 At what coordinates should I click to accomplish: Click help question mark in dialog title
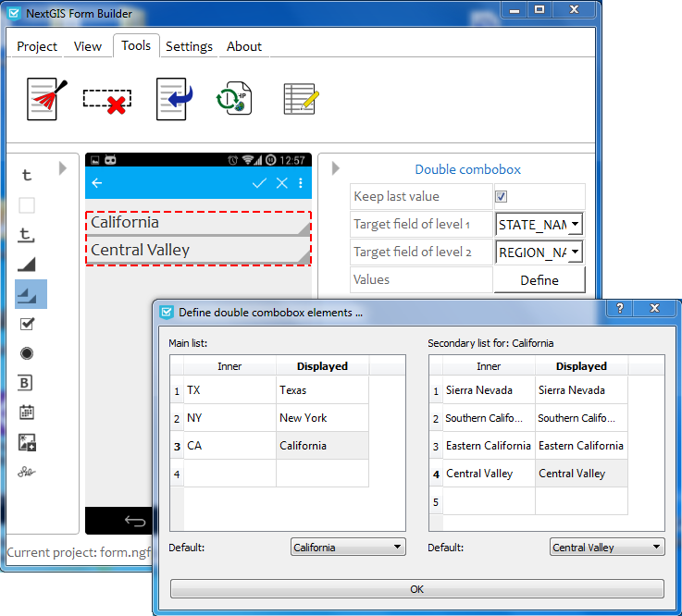(x=620, y=308)
